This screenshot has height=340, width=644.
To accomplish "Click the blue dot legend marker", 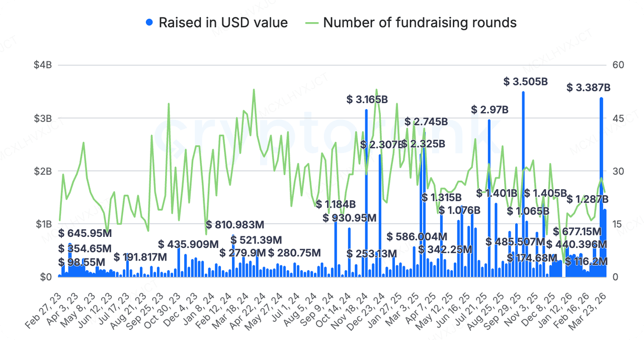I will click(x=149, y=23).
